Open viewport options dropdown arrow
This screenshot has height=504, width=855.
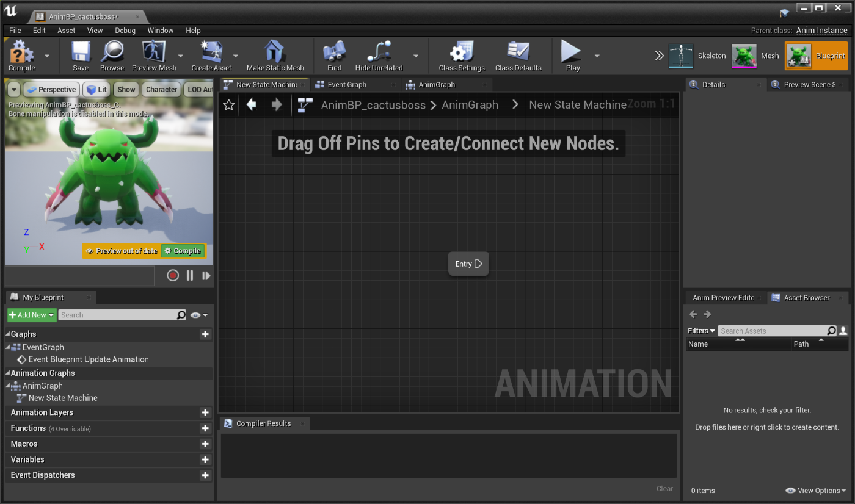(x=14, y=90)
